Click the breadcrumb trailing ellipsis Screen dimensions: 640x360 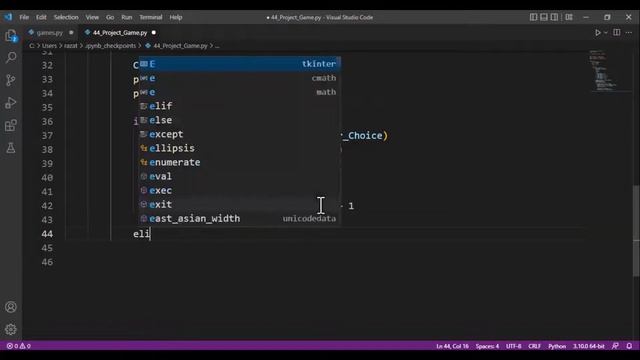pos(217,46)
